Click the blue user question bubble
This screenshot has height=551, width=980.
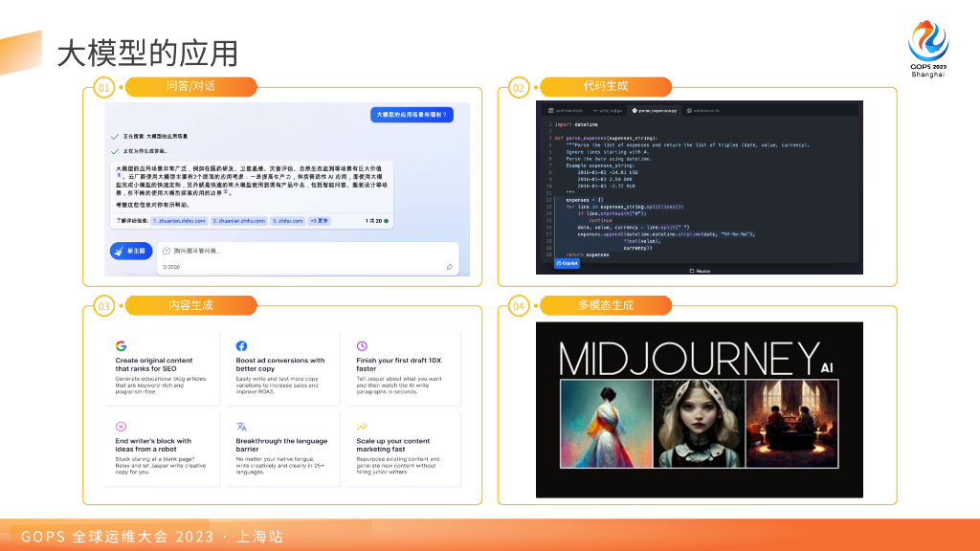pyautogui.click(x=411, y=115)
